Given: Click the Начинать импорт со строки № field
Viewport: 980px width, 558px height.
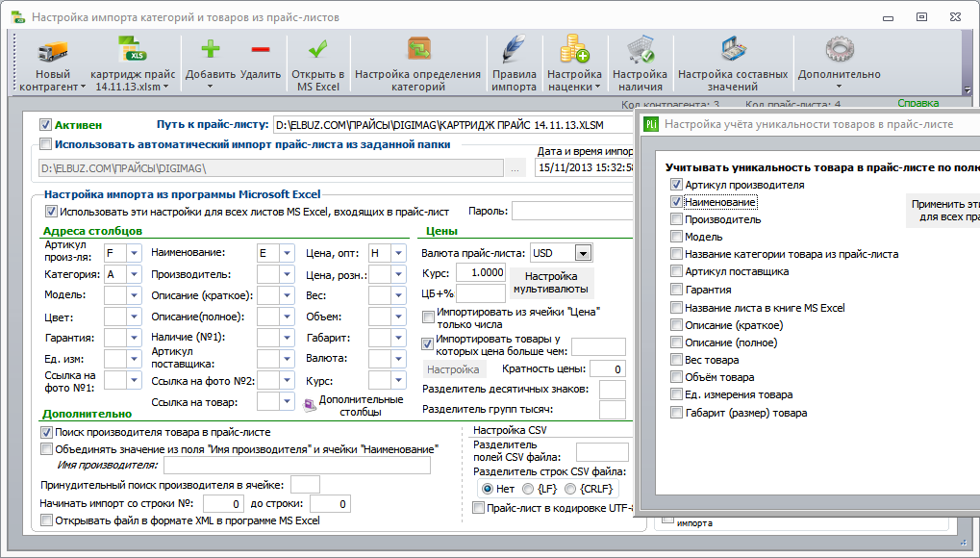Looking at the screenshot, I should (223, 503).
